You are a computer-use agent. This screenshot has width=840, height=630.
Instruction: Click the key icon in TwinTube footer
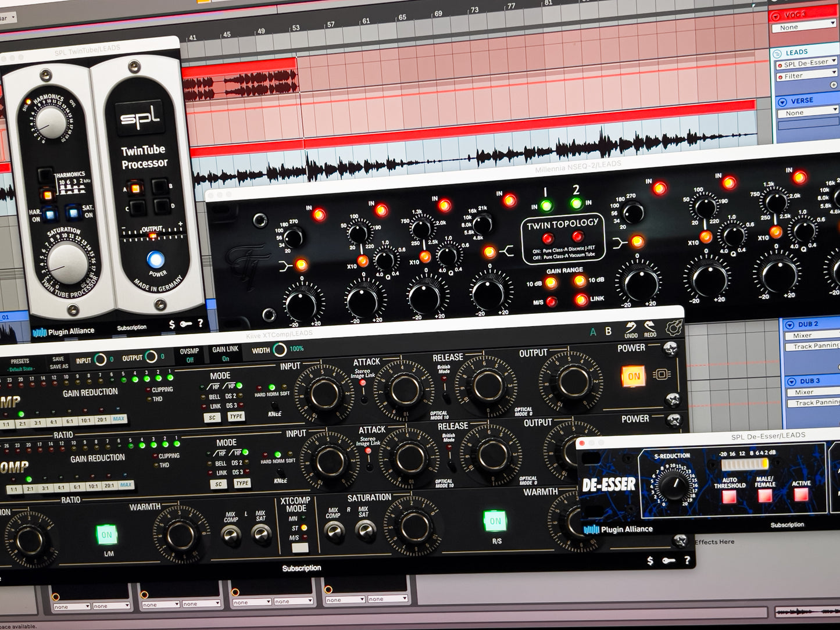(x=186, y=324)
